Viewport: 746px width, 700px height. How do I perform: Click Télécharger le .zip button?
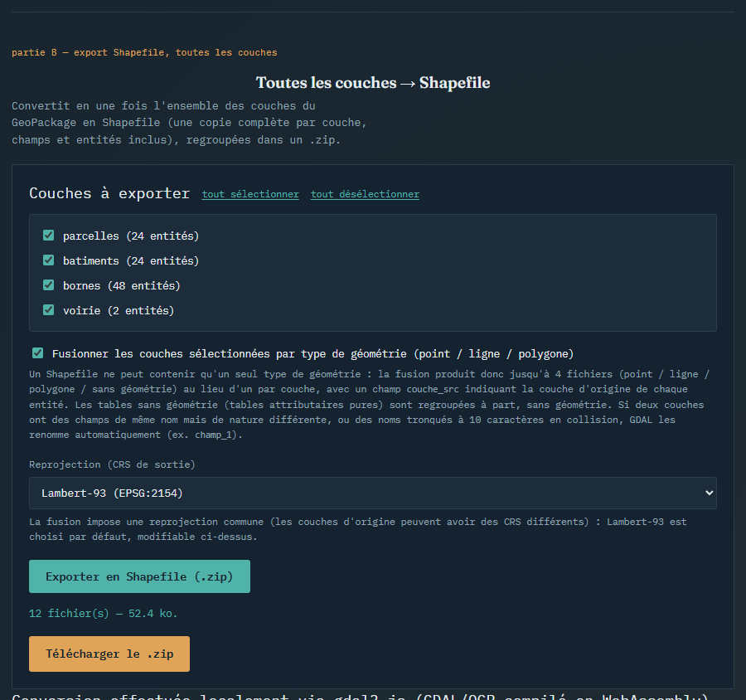pyautogui.click(x=109, y=654)
